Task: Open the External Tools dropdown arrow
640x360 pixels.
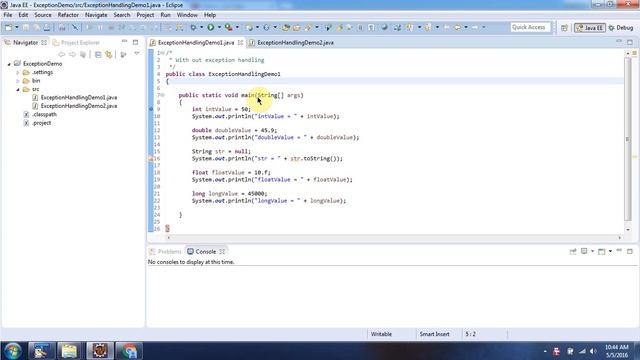Action: pos(237,27)
